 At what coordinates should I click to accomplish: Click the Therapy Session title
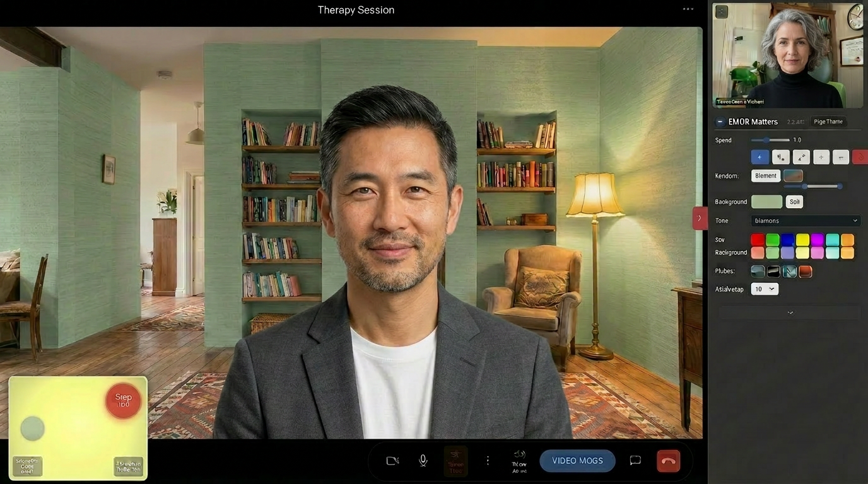pos(356,10)
